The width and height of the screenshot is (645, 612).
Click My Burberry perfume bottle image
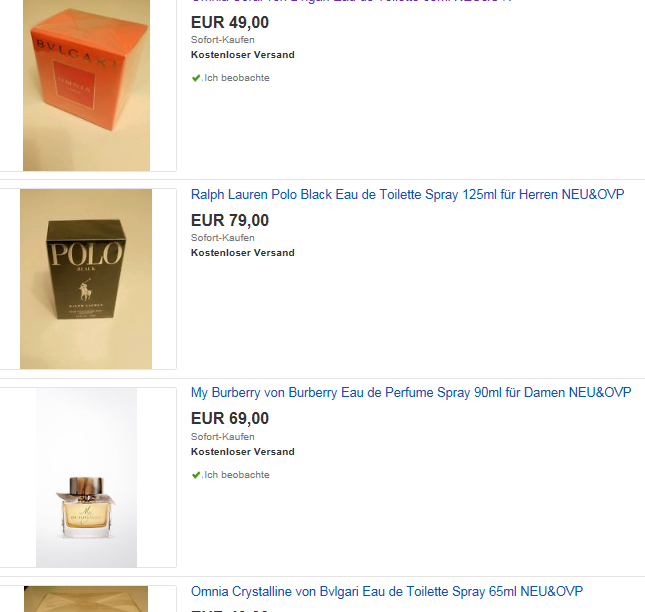pyautogui.click(x=86, y=478)
